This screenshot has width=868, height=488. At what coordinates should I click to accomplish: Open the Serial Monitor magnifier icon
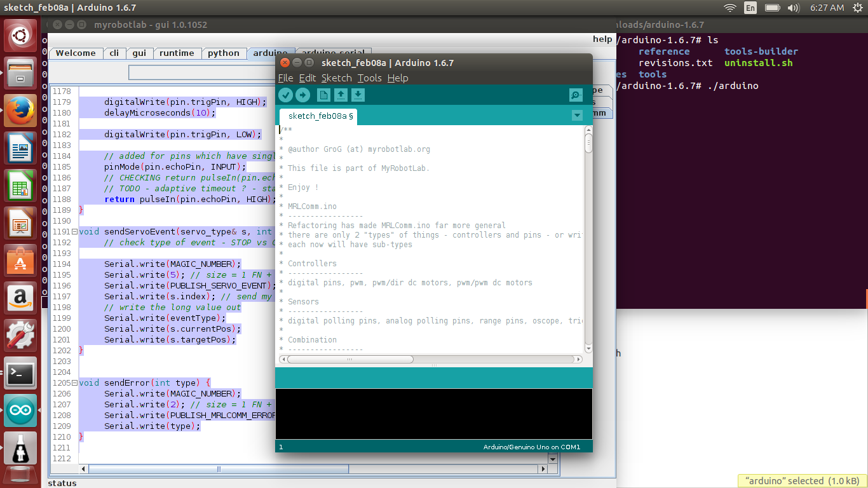576,95
